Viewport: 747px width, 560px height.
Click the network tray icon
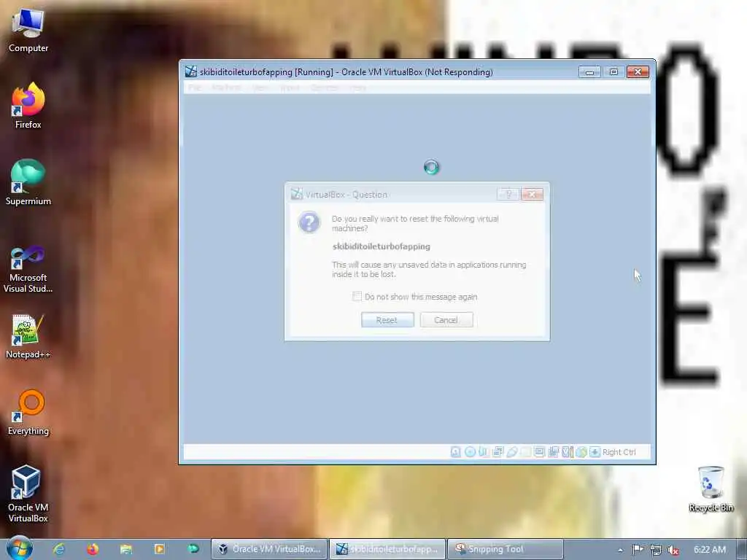[656, 550]
